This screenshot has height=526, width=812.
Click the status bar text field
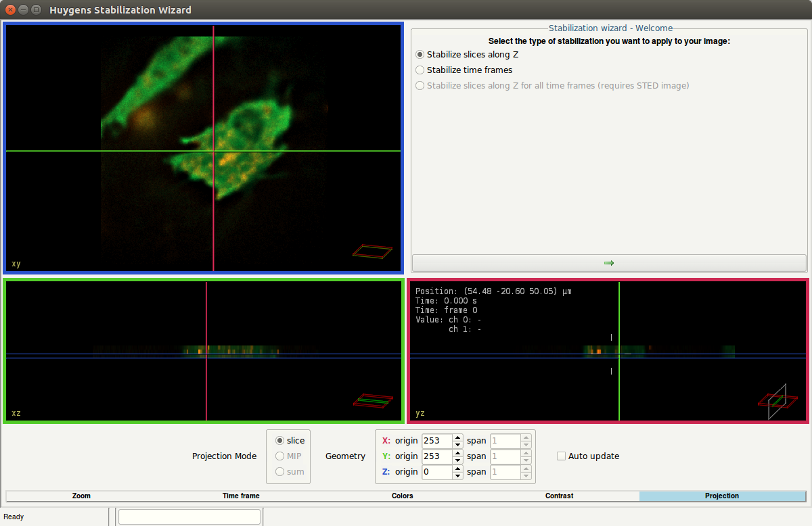(189, 517)
